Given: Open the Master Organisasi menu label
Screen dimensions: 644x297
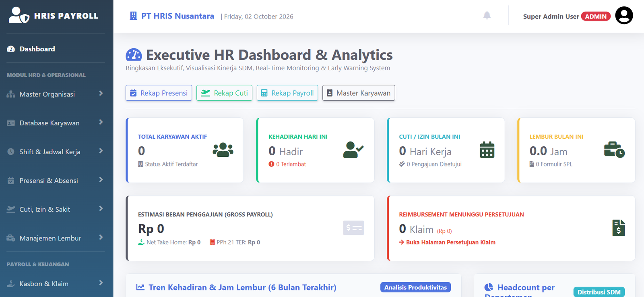Looking at the screenshot, I should pyautogui.click(x=47, y=94).
